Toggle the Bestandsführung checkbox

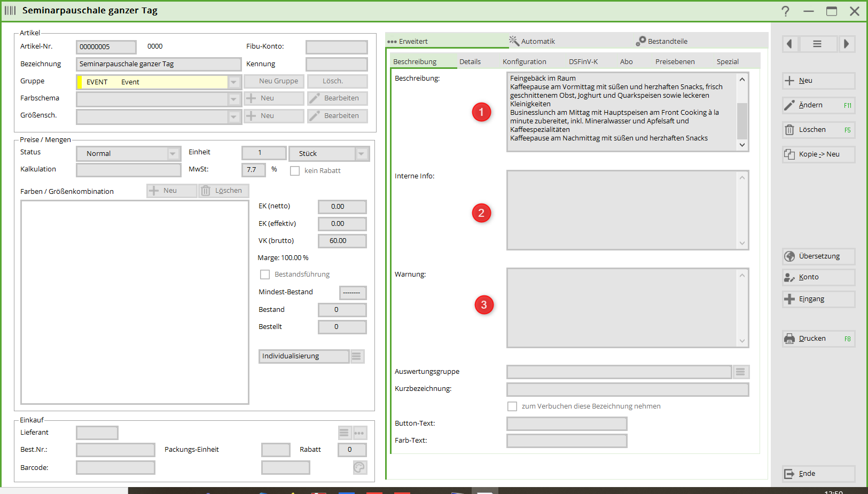pyautogui.click(x=265, y=275)
